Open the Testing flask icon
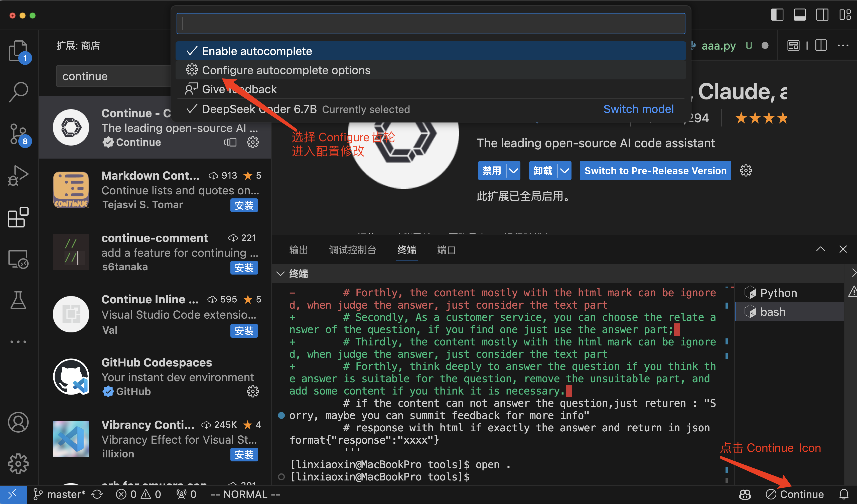Screen dimensions: 857x504 [18, 300]
